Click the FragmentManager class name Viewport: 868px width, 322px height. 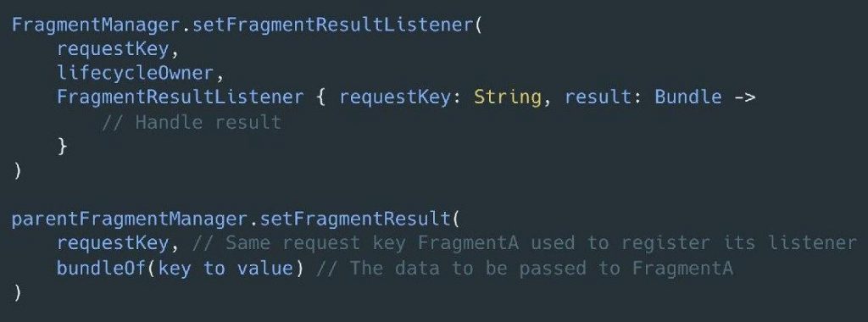coord(97,25)
